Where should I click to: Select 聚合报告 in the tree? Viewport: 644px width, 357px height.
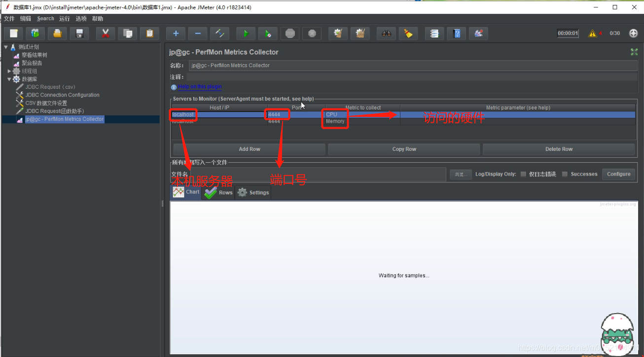(x=32, y=63)
